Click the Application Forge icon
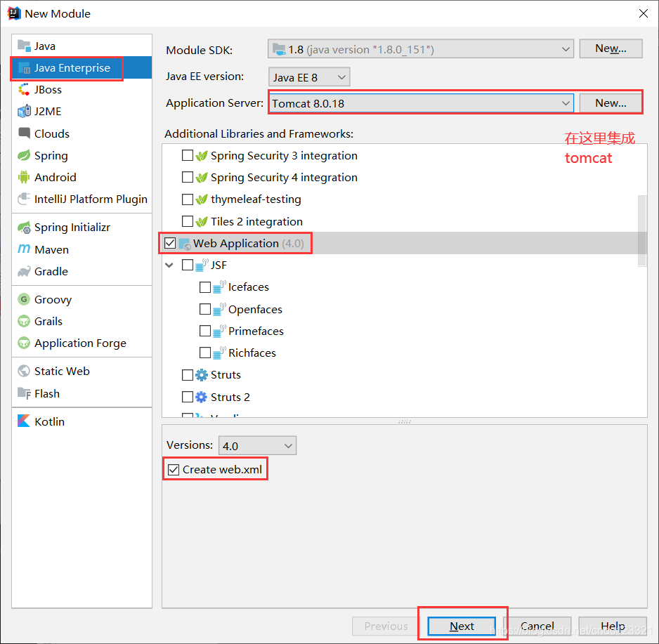The height and width of the screenshot is (644, 659). coord(24,343)
